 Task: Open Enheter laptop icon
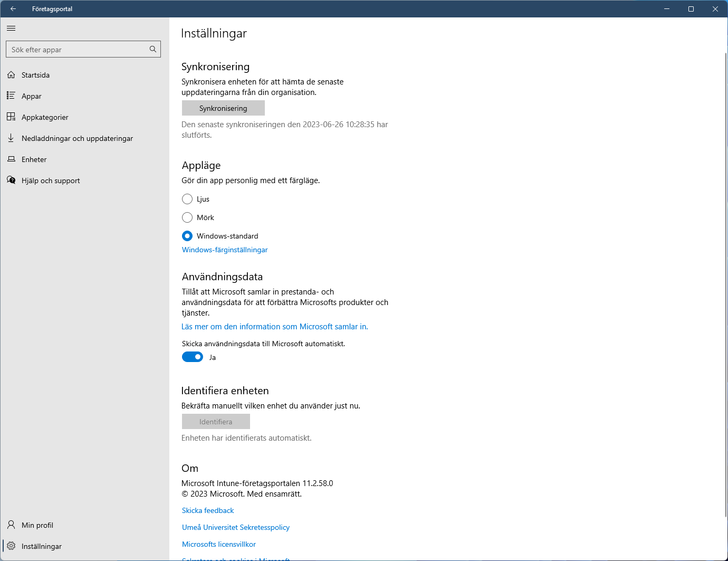click(11, 159)
